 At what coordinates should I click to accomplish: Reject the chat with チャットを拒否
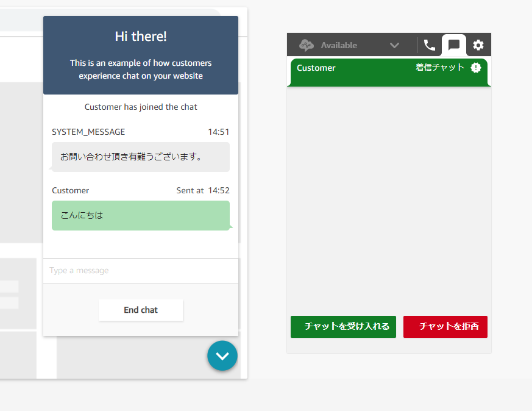(x=445, y=327)
